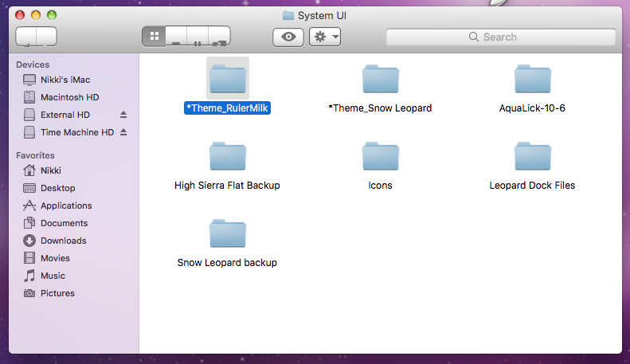Select the *Theme_RulerMilk folder icon
This screenshot has width=630, height=364.
(228, 78)
